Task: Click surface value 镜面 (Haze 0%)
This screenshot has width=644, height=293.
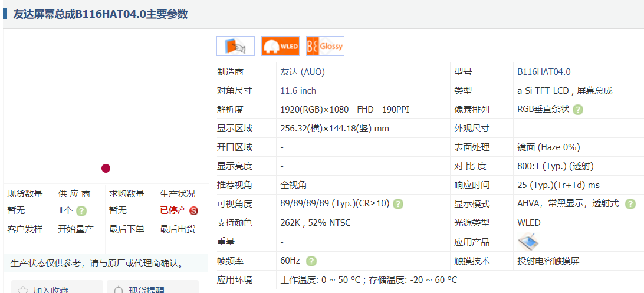Action: point(548,147)
